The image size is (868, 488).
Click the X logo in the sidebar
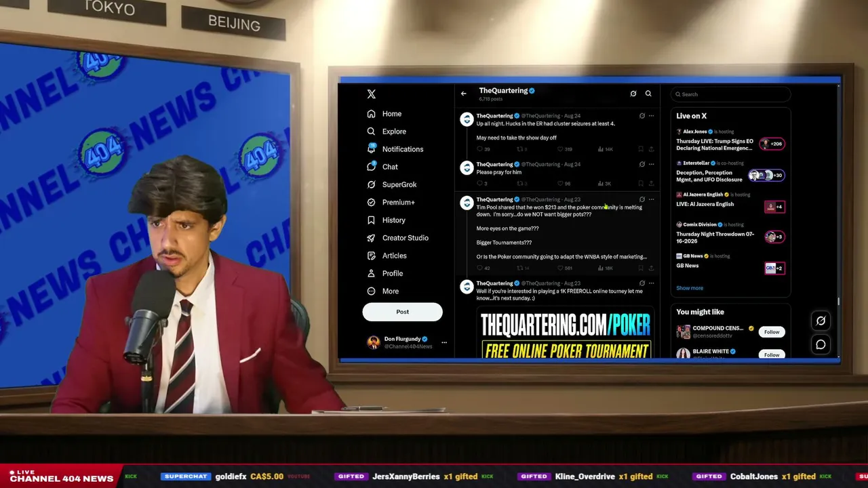click(x=371, y=94)
